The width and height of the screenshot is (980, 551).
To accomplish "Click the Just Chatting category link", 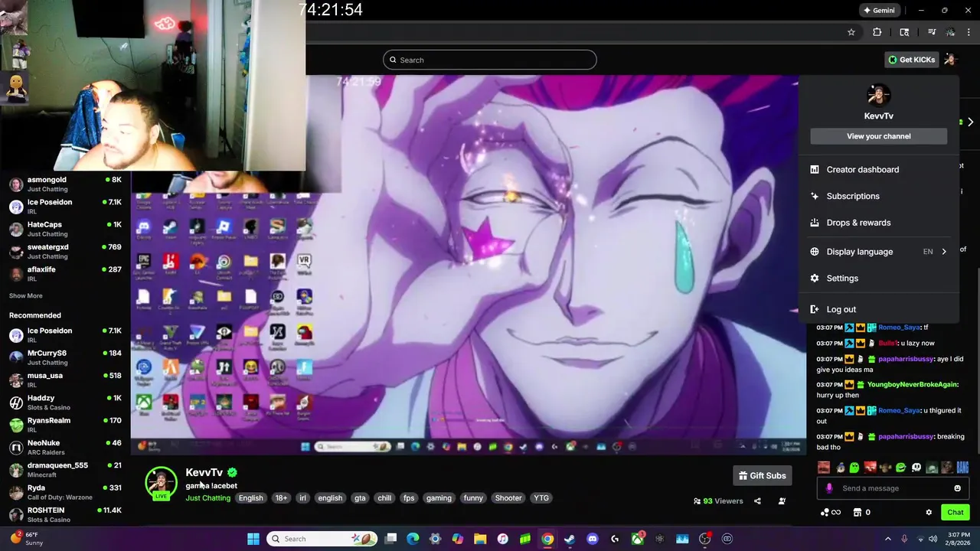I will click(x=207, y=498).
